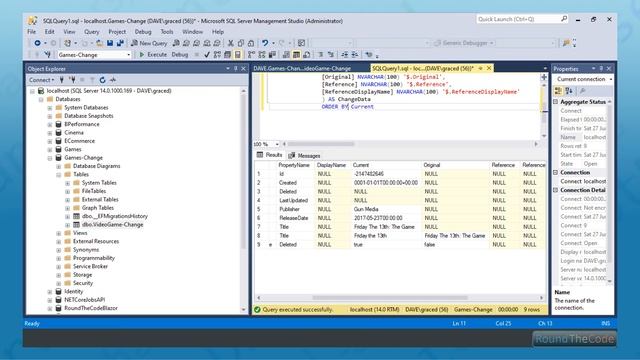Click the Results to Grid icon

click(x=296, y=54)
